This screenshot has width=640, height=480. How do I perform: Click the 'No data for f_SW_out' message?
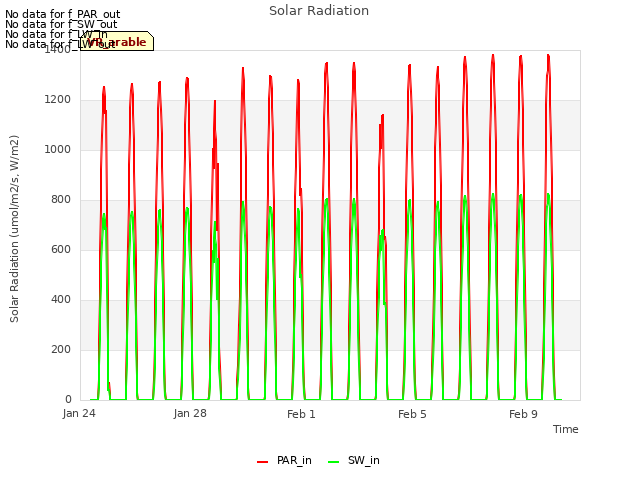pos(61,24)
